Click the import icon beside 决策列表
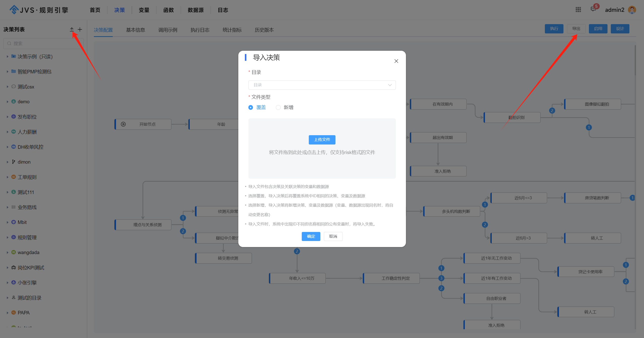Image resolution: width=644 pixels, height=338 pixels. pos(72,29)
